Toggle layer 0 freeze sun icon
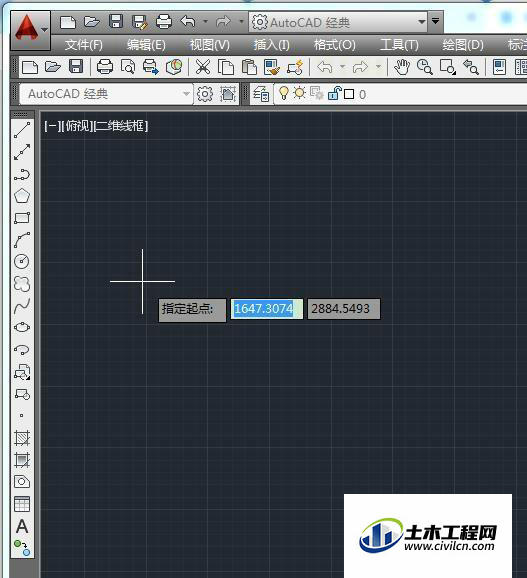This screenshot has height=578, width=527. 299,93
